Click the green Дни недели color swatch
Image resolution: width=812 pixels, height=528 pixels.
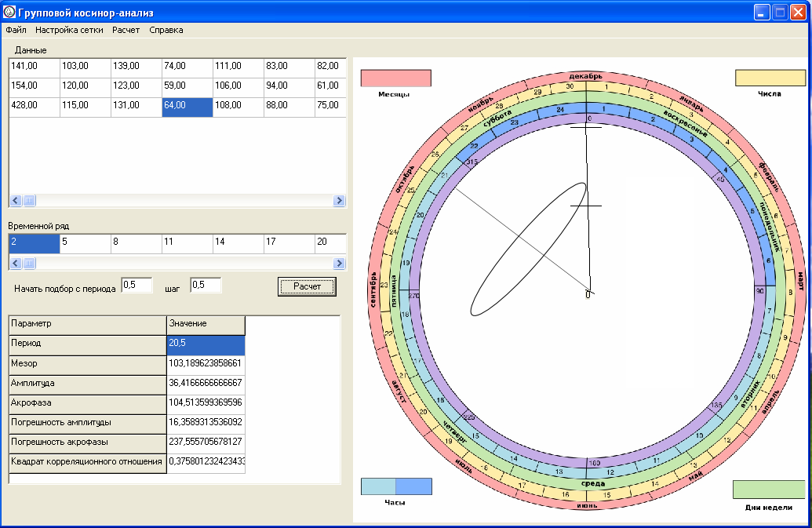point(769,490)
